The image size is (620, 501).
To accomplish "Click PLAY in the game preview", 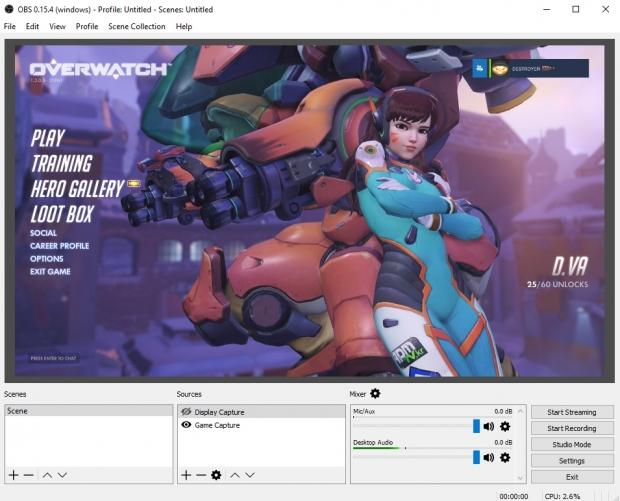I will pyautogui.click(x=48, y=138).
